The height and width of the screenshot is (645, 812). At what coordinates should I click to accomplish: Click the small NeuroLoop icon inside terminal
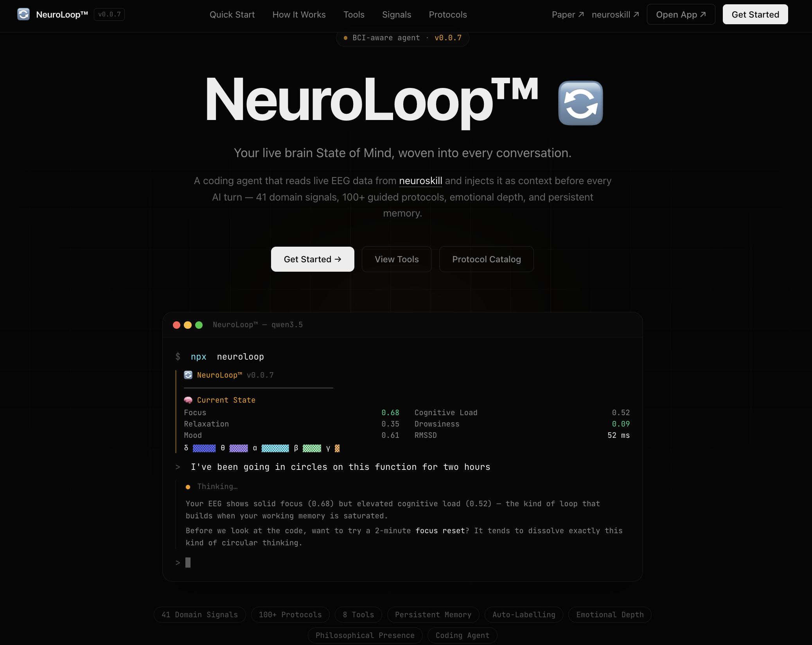pos(188,375)
